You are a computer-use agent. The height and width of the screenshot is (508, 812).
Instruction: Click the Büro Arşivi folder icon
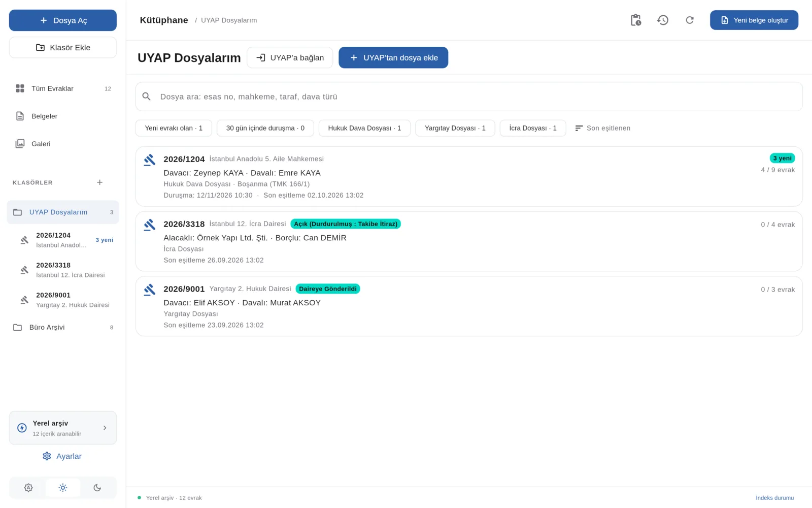point(17,327)
